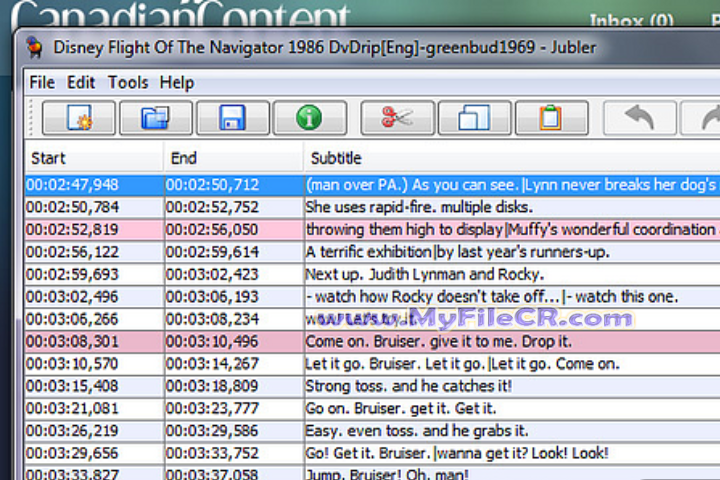The image size is (720, 480).
Task: Click the Jubler parrot icon in the title bar
Action: pos(35,47)
